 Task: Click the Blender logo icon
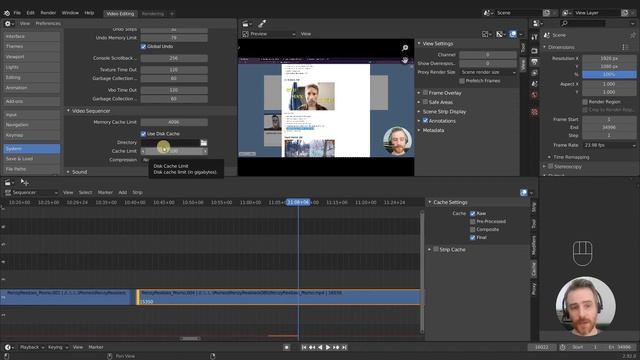point(7,13)
